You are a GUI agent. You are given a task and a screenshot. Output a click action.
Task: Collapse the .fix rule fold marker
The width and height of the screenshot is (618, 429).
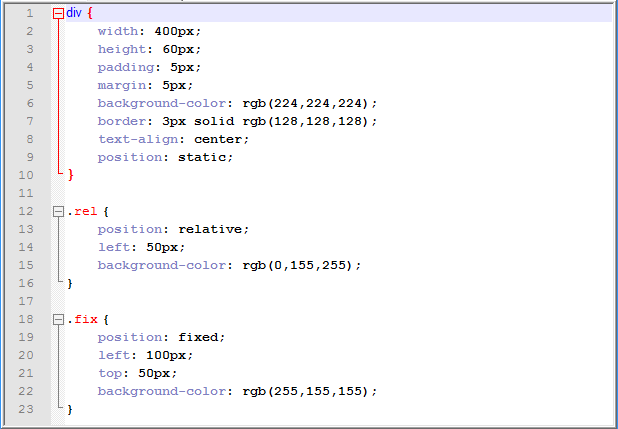[x=58, y=319]
